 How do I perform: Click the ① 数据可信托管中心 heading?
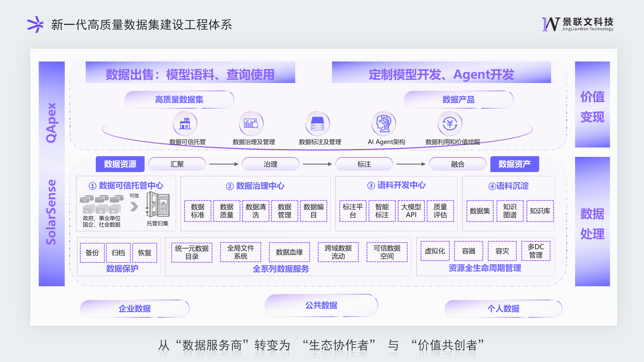click(x=126, y=186)
